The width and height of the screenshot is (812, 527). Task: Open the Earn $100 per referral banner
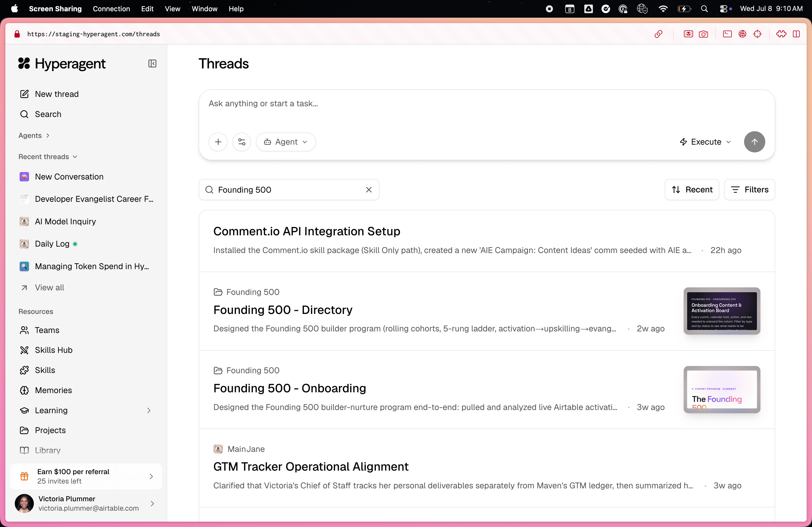86,476
